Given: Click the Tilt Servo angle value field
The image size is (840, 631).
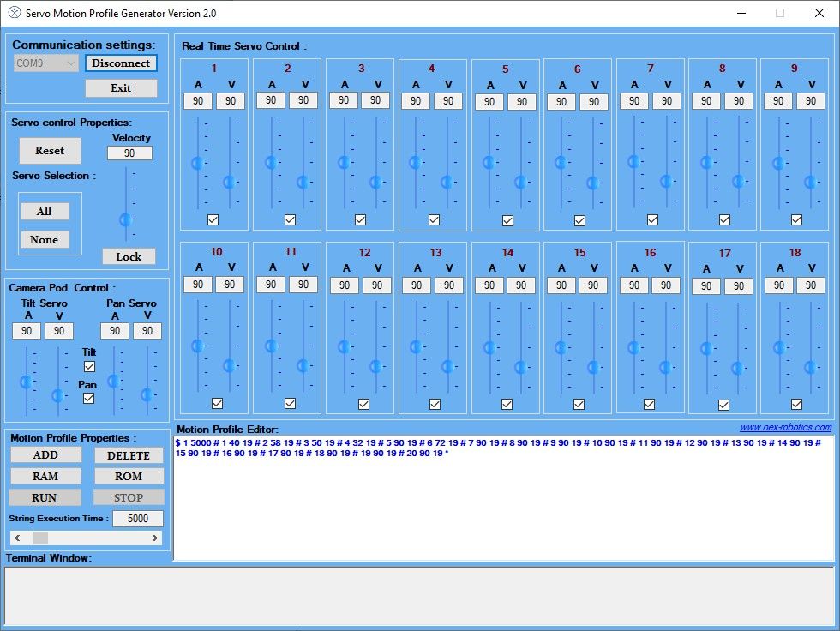Looking at the screenshot, I should click(x=27, y=331).
